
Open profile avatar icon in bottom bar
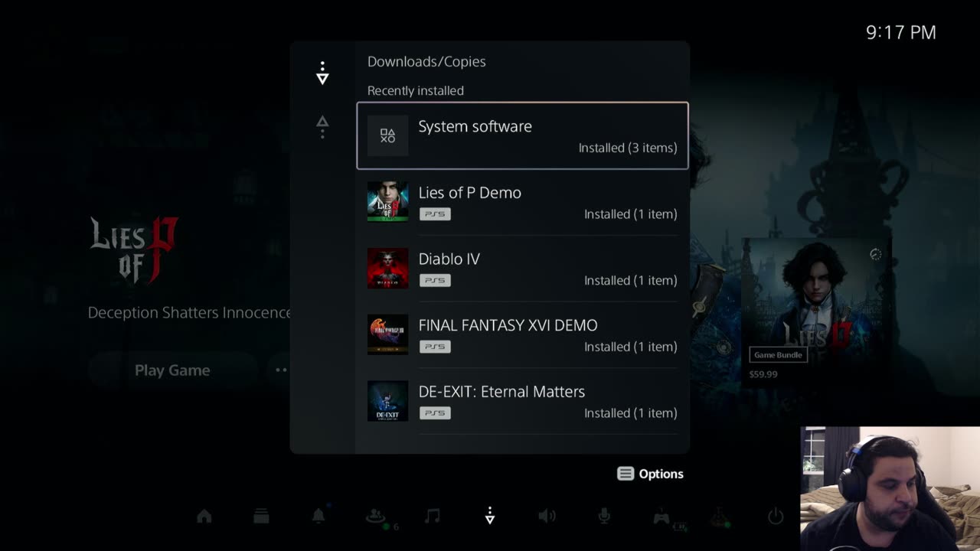718,517
